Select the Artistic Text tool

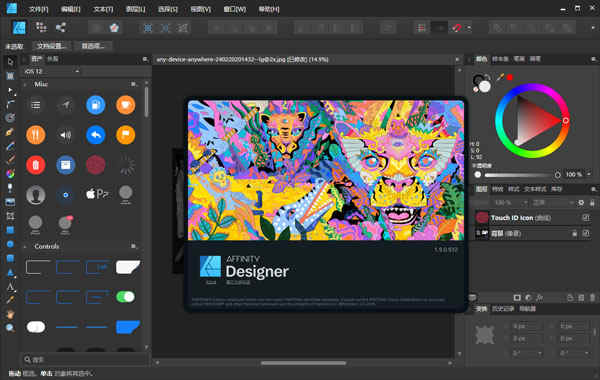(10, 286)
